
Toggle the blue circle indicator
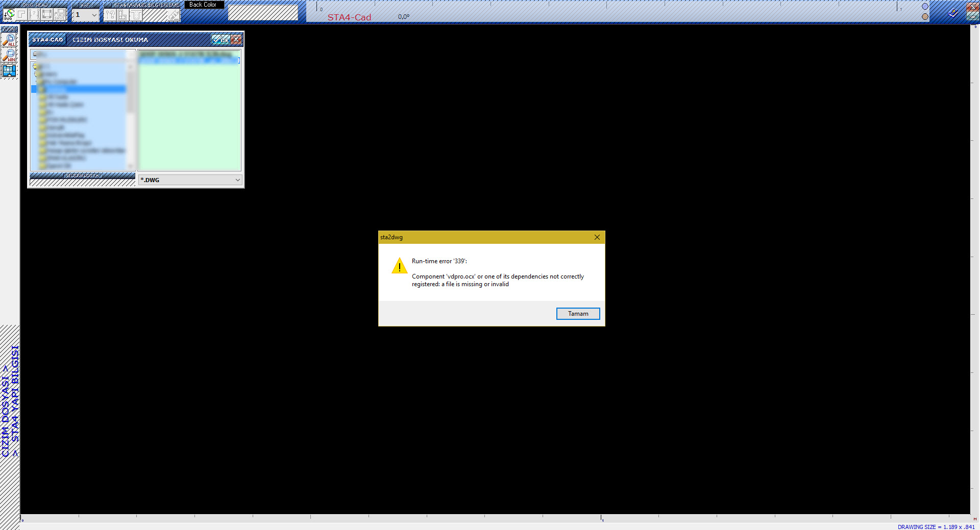[x=925, y=7]
